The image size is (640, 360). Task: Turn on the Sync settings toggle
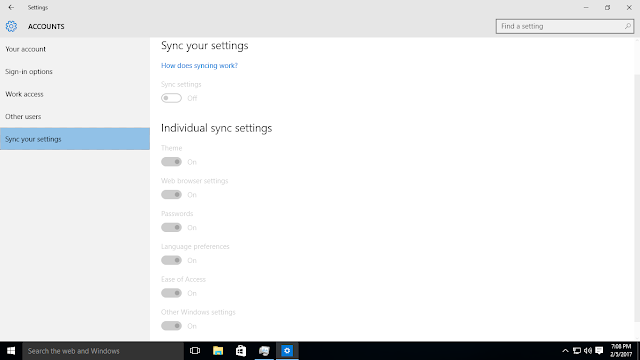(171, 98)
